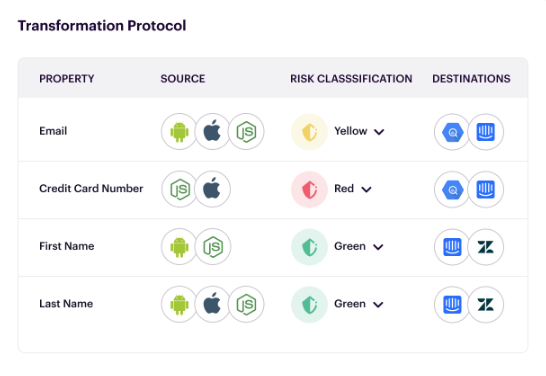Select the Credit Card Number property label
Viewport: 546px width, 376px height.
(x=91, y=188)
